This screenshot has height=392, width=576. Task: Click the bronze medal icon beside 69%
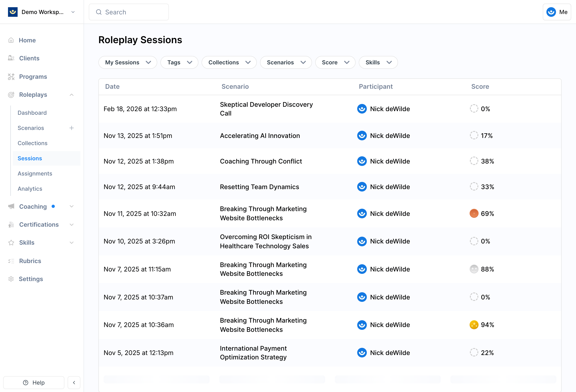coord(474,213)
